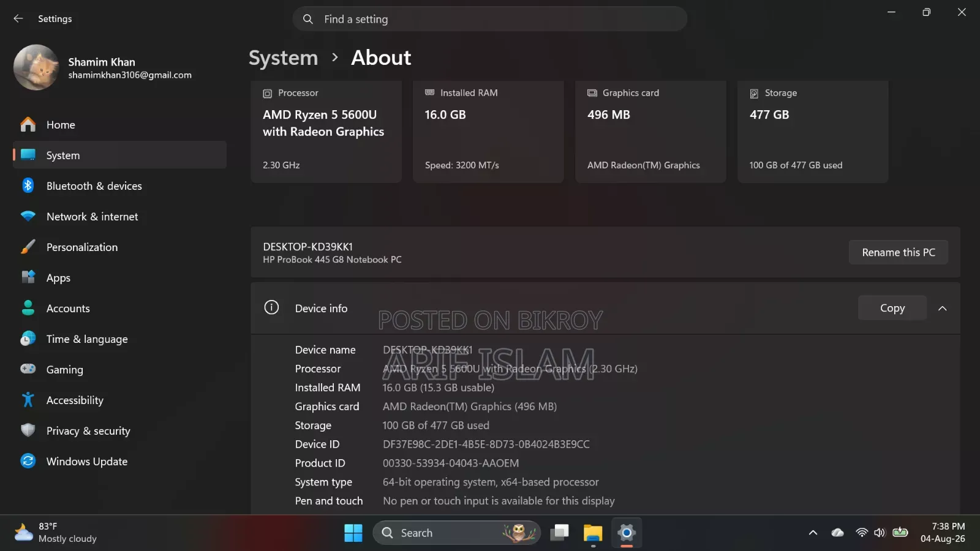Open Shamim Khan's profile picture
The image size is (980, 551).
[x=36, y=67]
